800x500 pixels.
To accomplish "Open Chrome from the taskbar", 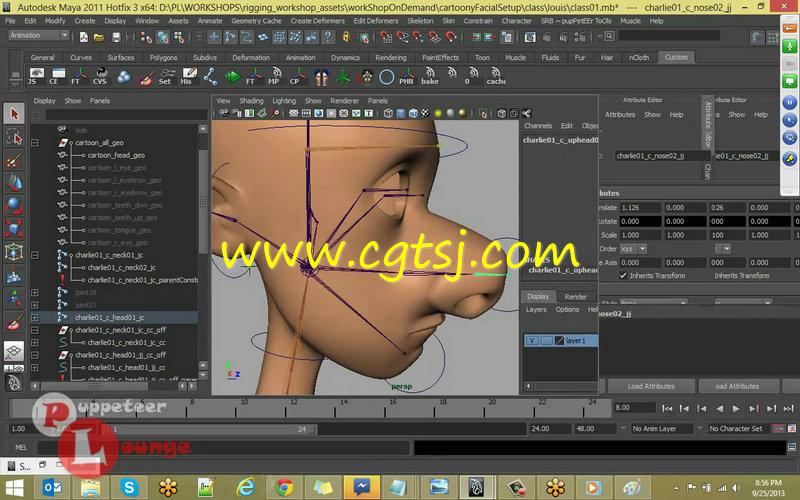I will (284, 488).
